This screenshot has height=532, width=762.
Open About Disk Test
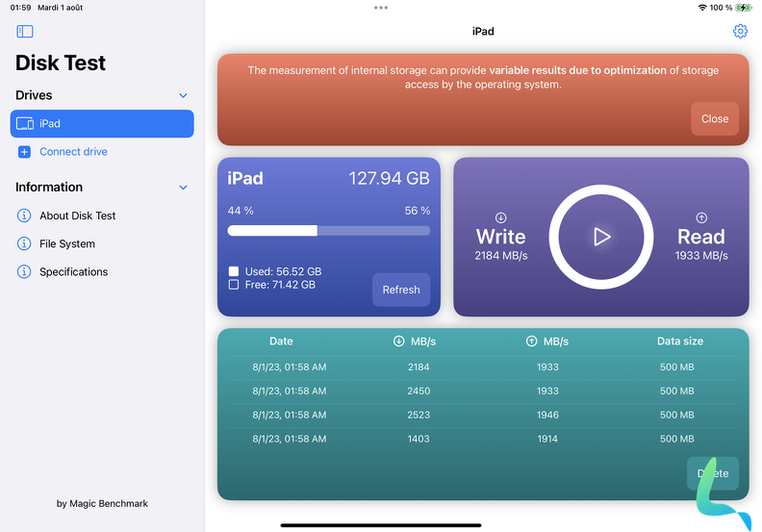(77, 215)
